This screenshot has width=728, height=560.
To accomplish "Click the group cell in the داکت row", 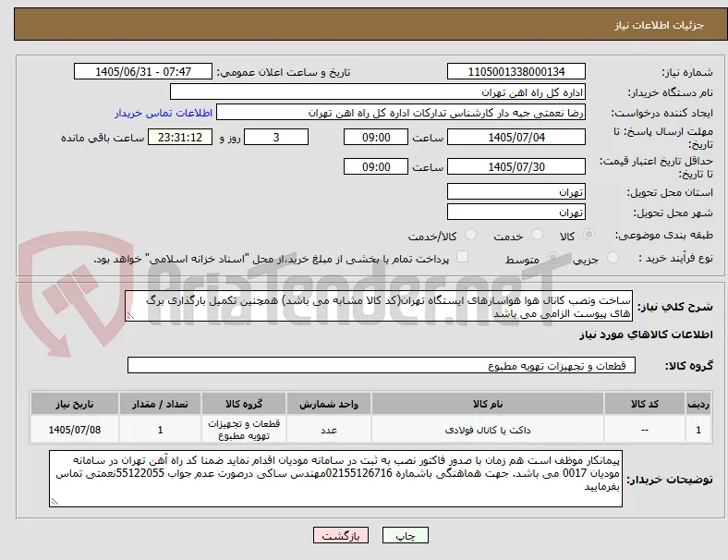I will 244,430.
